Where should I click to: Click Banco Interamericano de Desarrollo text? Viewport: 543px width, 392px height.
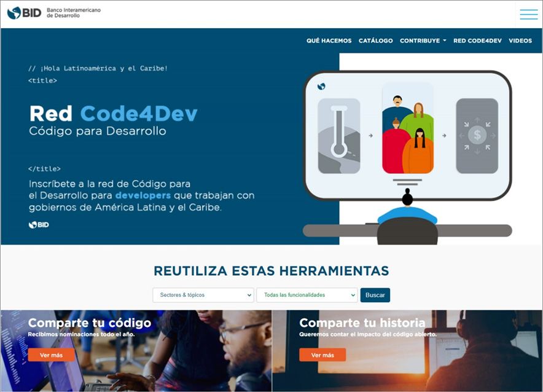pyautogui.click(x=74, y=13)
